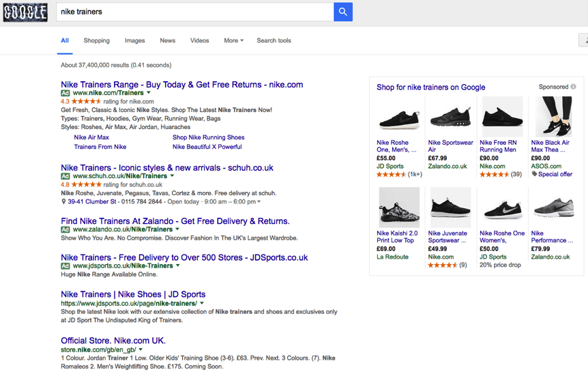Switch to the Videos tab
The height and width of the screenshot is (372, 588).
(x=199, y=40)
